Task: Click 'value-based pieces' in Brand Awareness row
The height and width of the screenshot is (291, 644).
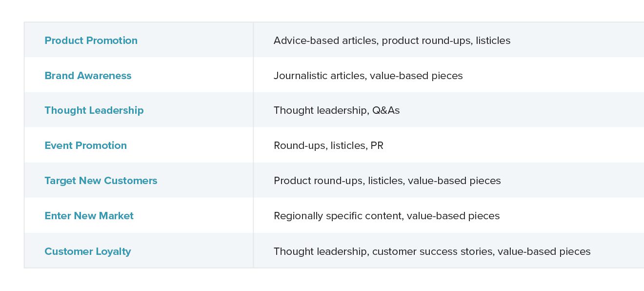Action: point(416,76)
